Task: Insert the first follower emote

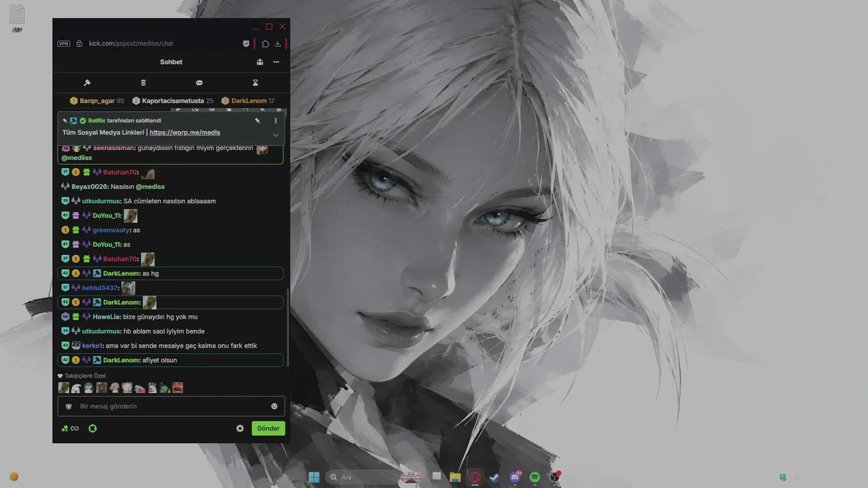Action: pos(64,388)
